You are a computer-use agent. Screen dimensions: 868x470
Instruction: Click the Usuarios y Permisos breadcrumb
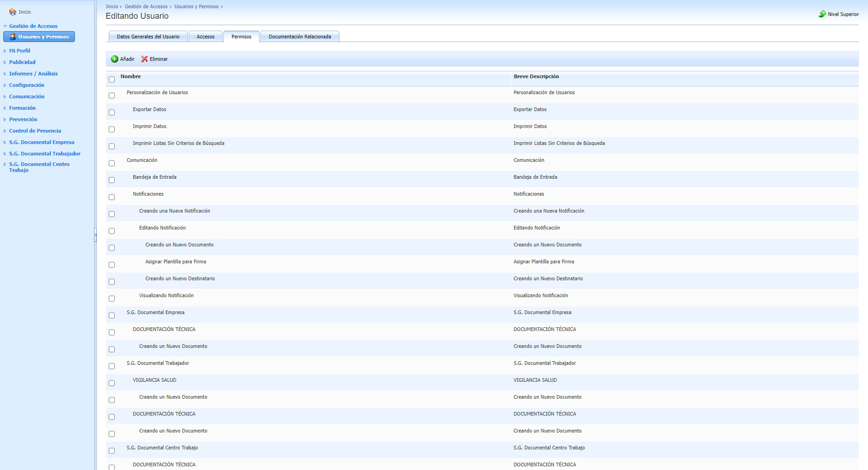point(196,6)
